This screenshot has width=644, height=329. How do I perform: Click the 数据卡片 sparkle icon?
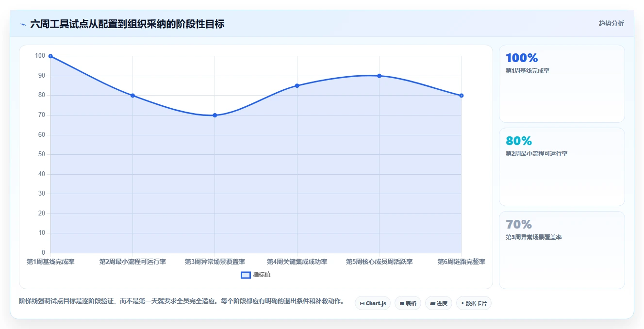462,304
